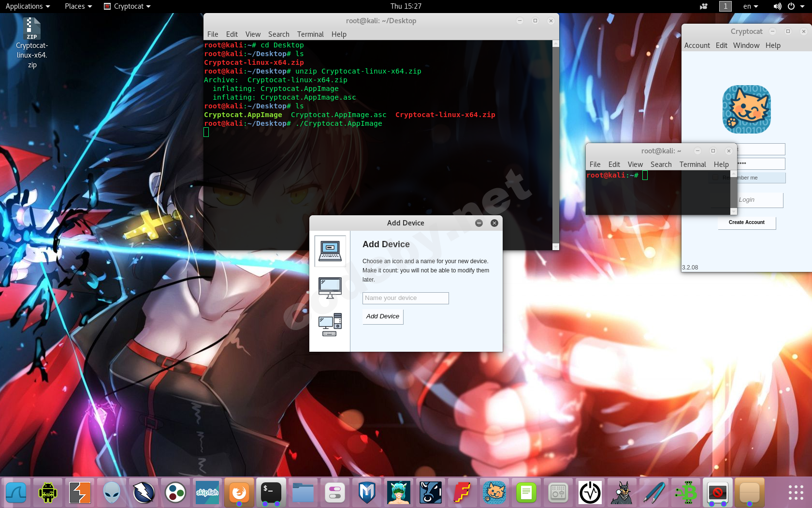This screenshot has width=812, height=508.
Task: Open Terminal menu in Desktop terminal window
Action: click(310, 34)
